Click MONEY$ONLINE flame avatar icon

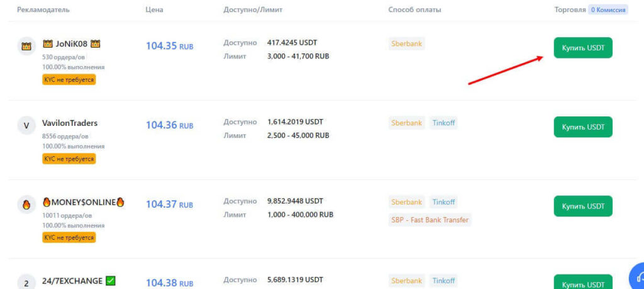(x=26, y=204)
